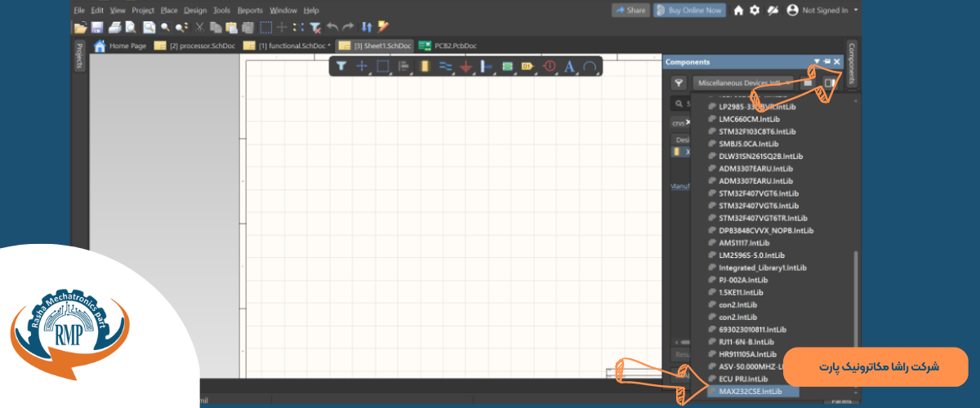This screenshot has width=980, height=408.
Task: Click the GND power port icon
Action: click(x=466, y=66)
